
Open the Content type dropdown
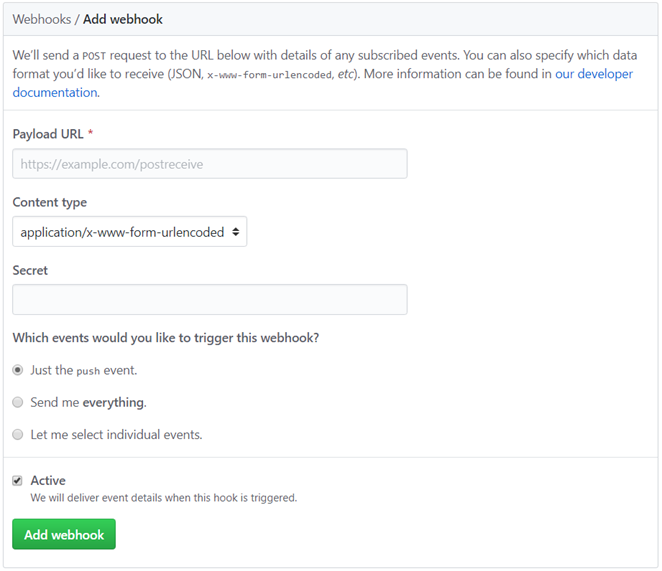point(129,232)
